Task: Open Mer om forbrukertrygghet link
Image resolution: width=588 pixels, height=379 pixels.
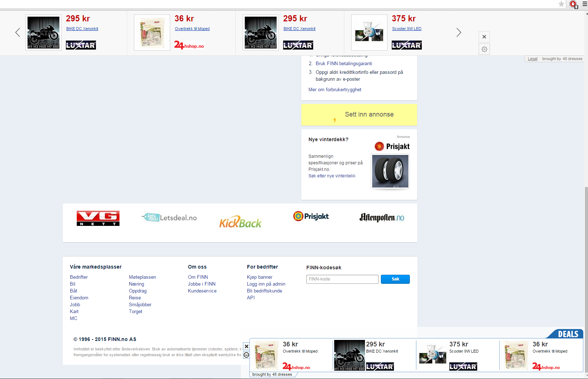Action: 335,89
